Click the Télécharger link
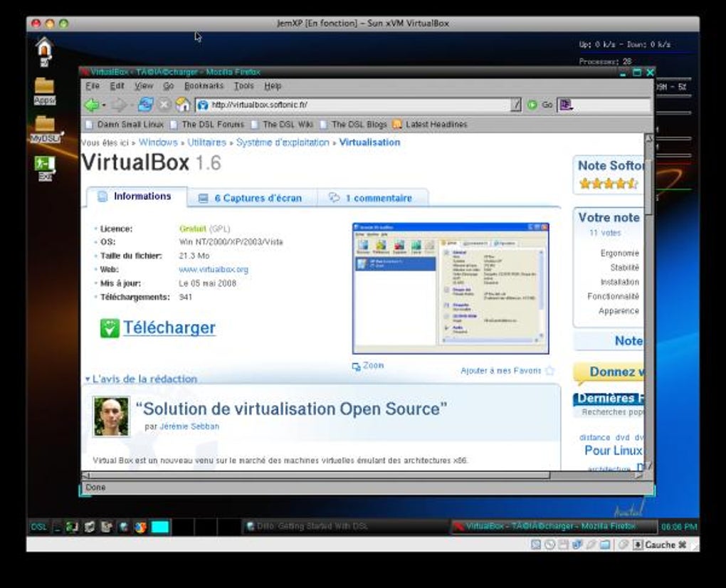Viewport: 726px width, 588px height. point(169,327)
